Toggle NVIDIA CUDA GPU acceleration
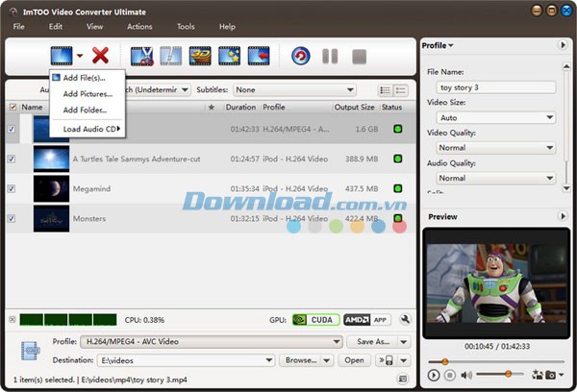 315,320
